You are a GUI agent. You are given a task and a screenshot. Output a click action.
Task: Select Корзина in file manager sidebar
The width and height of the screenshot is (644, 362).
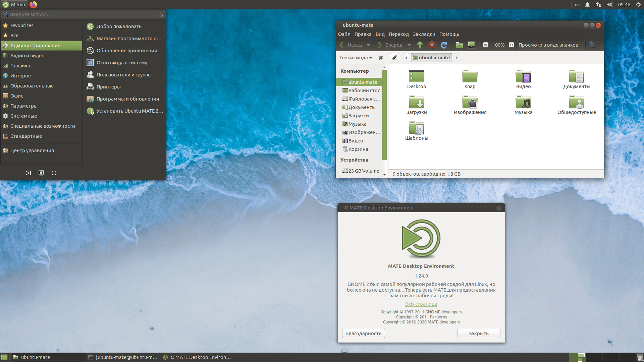pos(359,149)
